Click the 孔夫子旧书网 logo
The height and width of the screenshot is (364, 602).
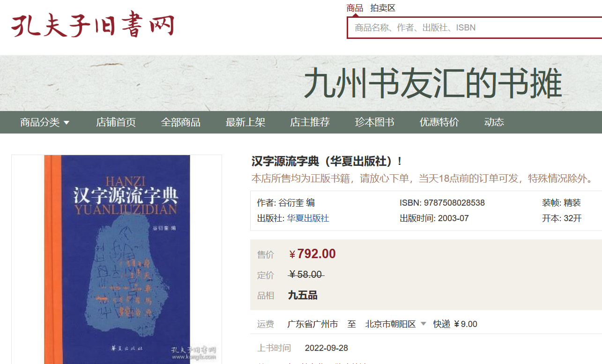coord(93,26)
